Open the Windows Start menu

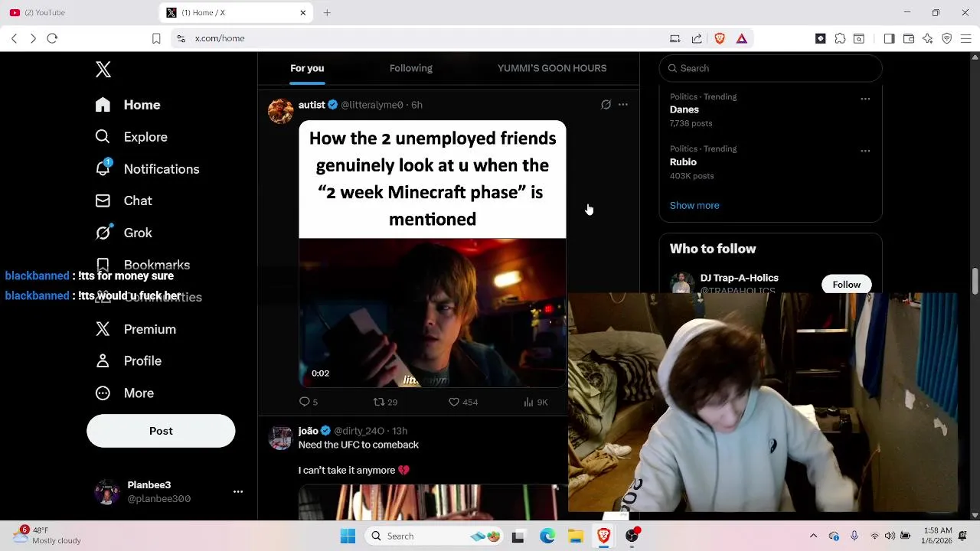click(x=348, y=536)
